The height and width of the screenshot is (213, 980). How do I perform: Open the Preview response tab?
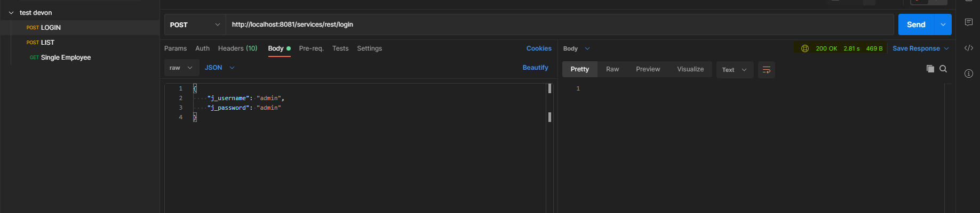(648, 69)
